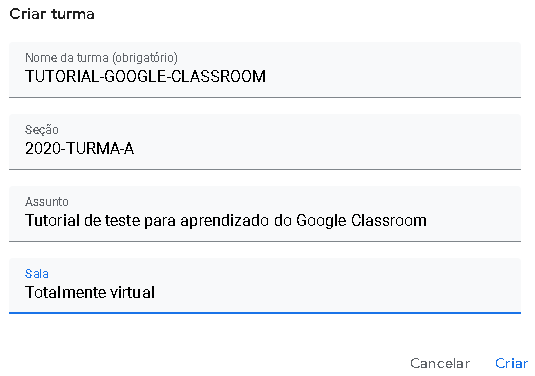Screen dimensions: 535x376
Task: Click the blue Sala field label
Action: pos(37,274)
